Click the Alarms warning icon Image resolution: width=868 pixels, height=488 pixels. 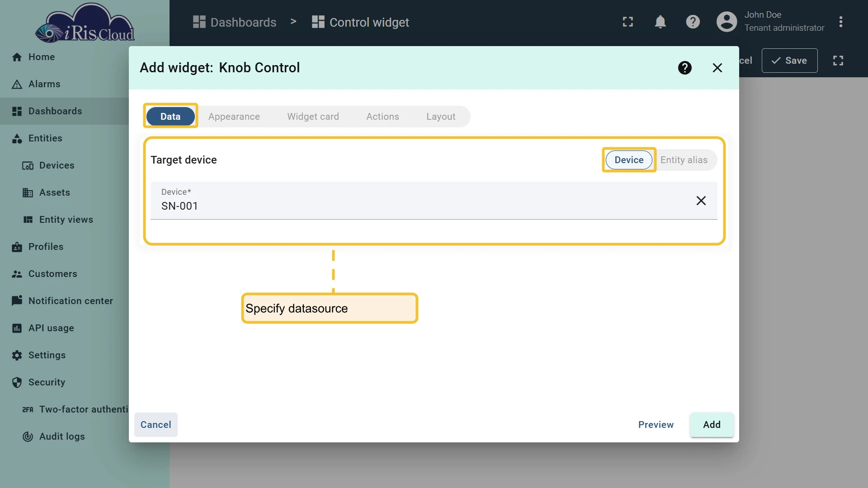point(17,84)
